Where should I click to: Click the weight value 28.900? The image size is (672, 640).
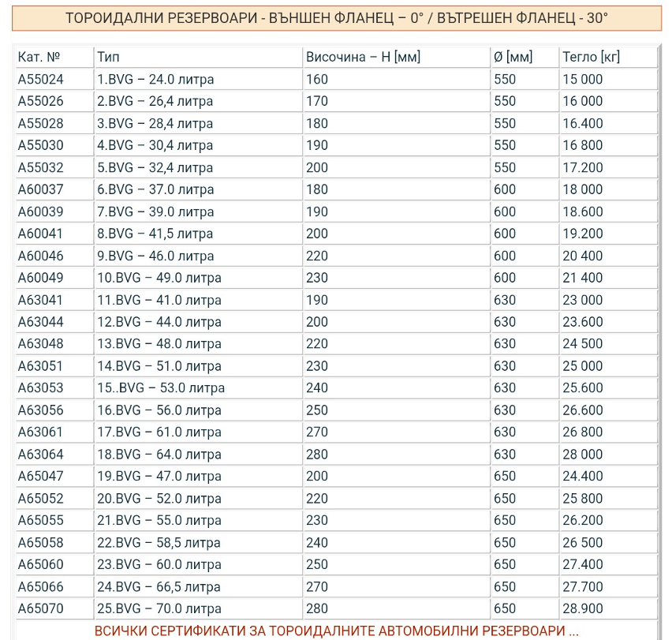(582, 609)
